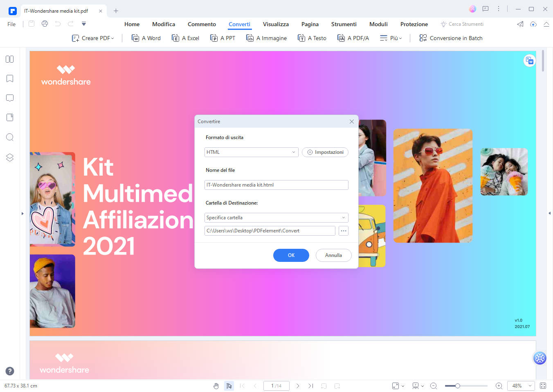The image size is (553, 392).
Task: Click the share/send icon top right
Action: tap(520, 24)
